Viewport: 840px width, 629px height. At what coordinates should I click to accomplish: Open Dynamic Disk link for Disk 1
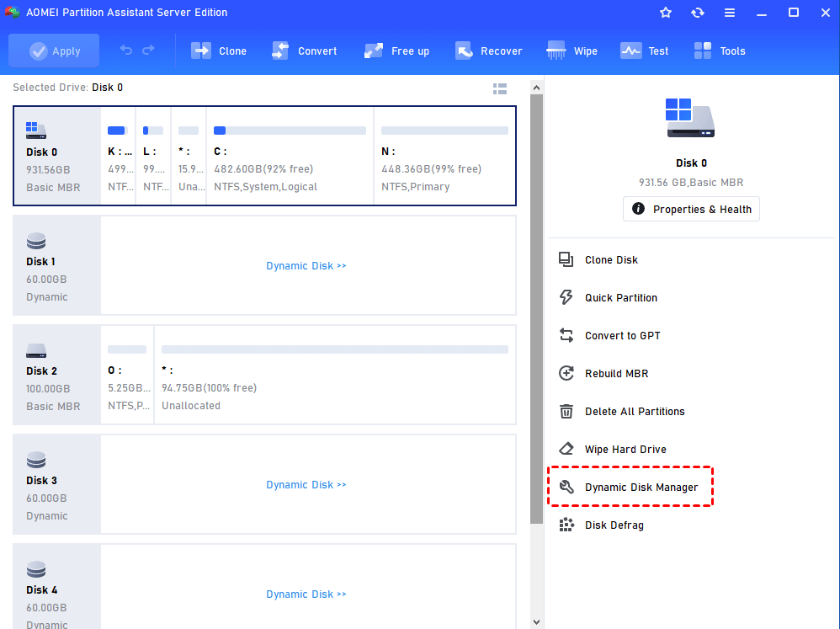click(x=306, y=266)
